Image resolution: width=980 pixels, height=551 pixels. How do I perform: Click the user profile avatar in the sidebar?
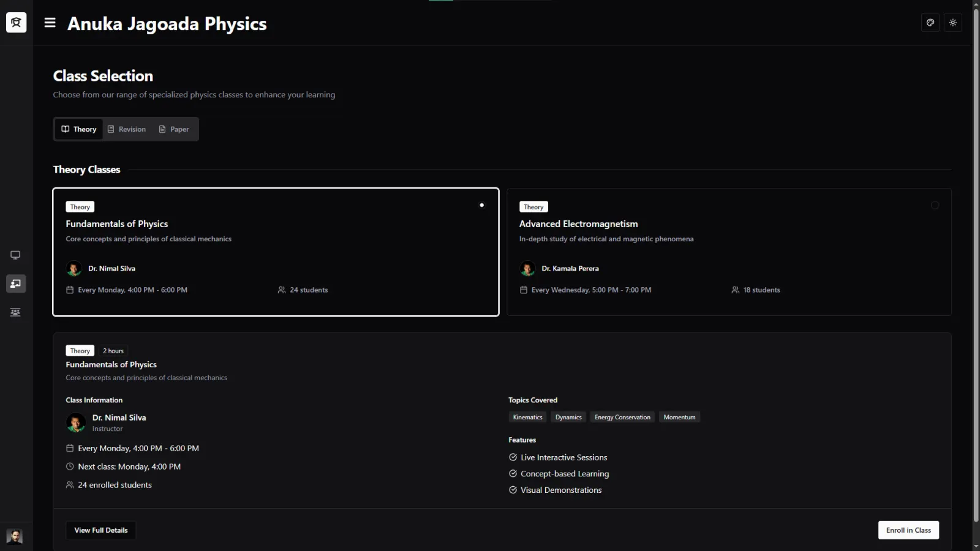tap(15, 537)
